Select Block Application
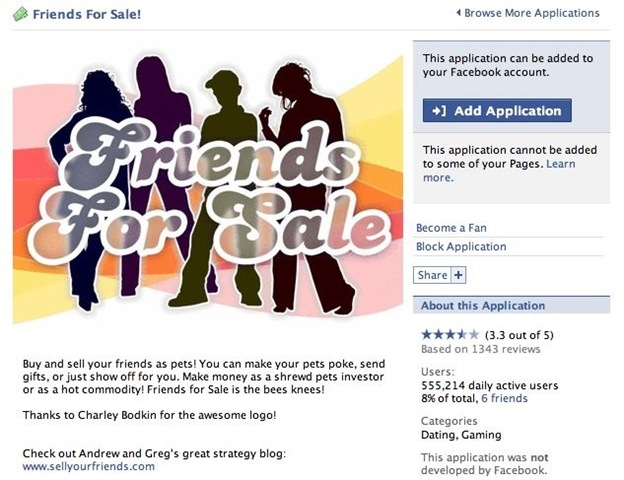 click(x=461, y=246)
